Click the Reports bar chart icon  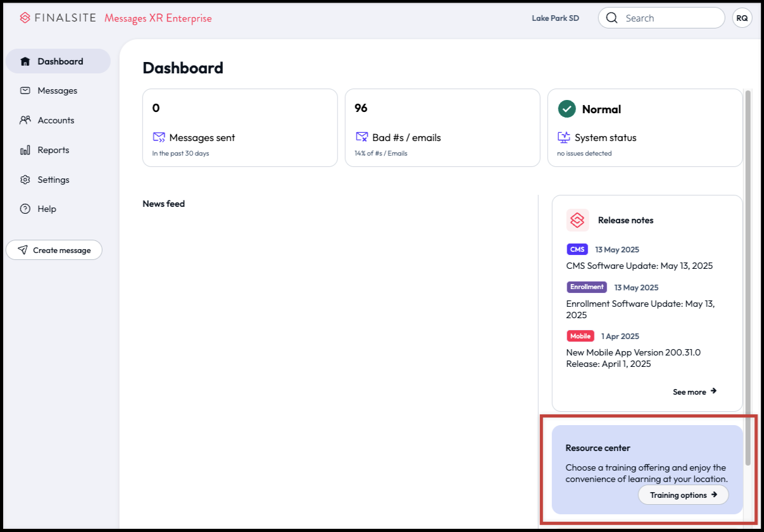pos(25,150)
